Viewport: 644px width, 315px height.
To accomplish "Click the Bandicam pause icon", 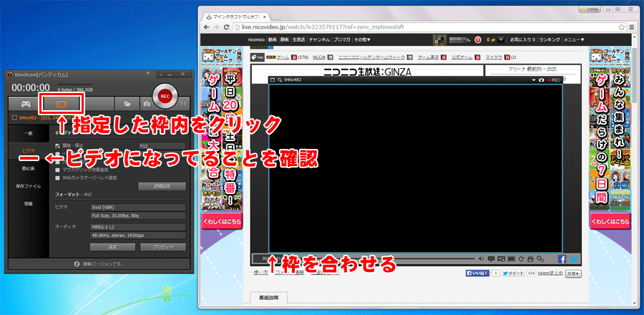I will (182, 104).
